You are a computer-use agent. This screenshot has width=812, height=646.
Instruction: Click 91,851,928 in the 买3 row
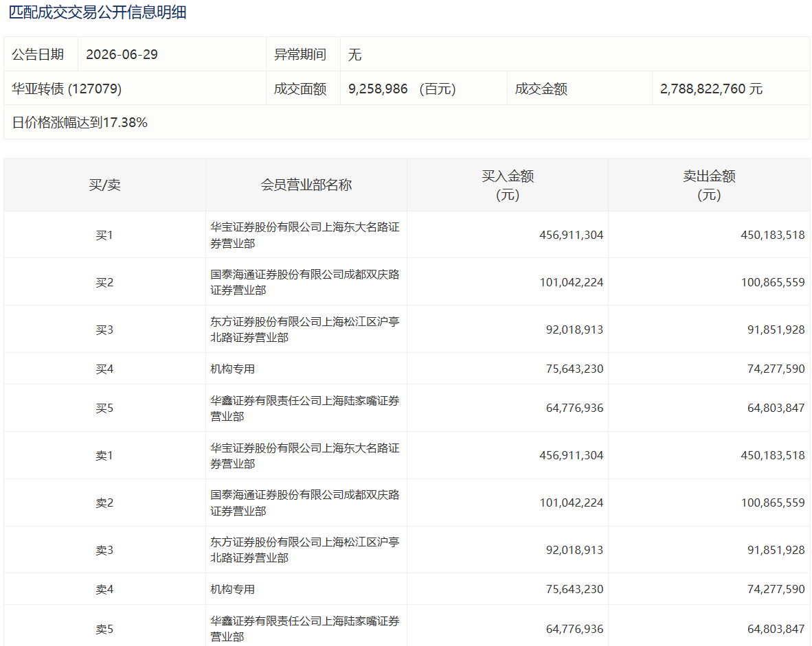point(776,330)
